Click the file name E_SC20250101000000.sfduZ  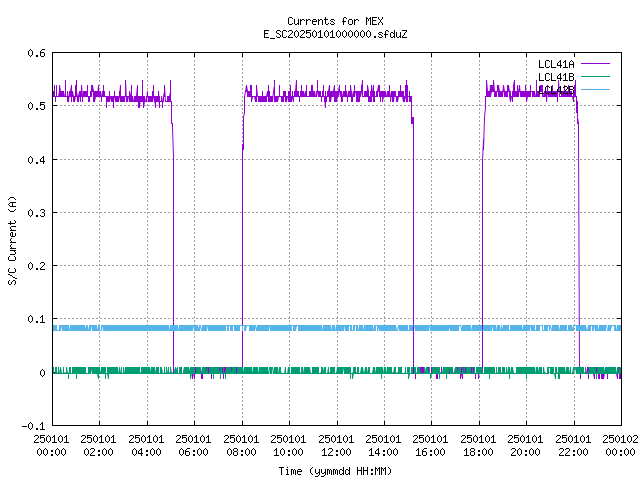coord(335,34)
